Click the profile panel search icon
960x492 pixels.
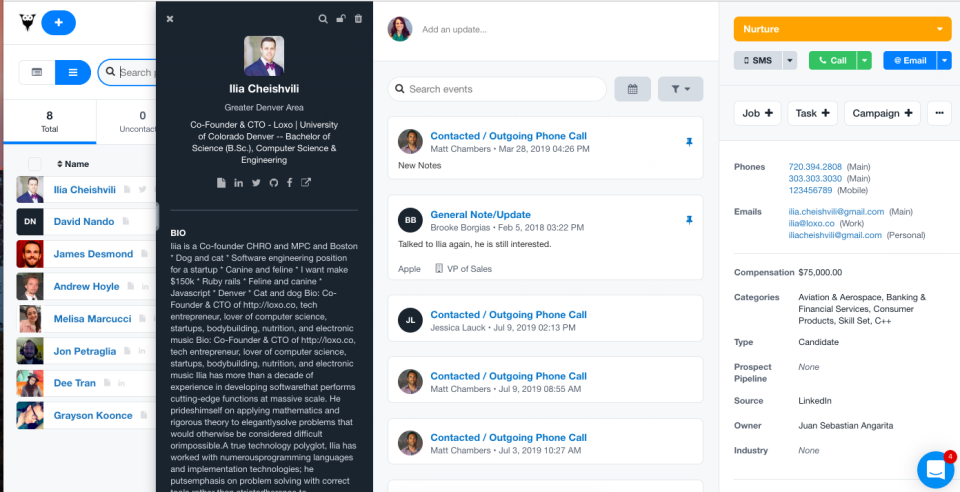(x=323, y=19)
